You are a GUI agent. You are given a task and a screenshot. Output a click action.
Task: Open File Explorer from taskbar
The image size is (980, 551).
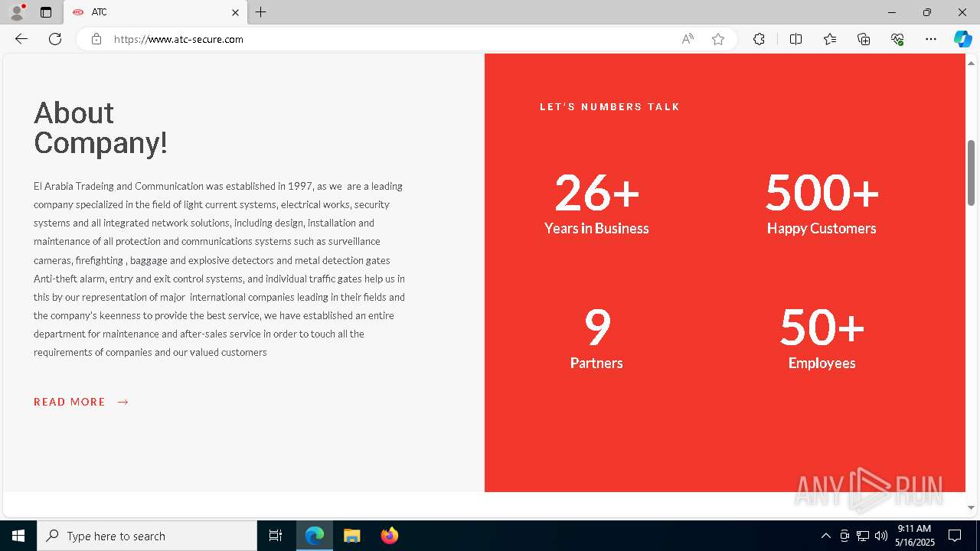pyautogui.click(x=351, y=536)
